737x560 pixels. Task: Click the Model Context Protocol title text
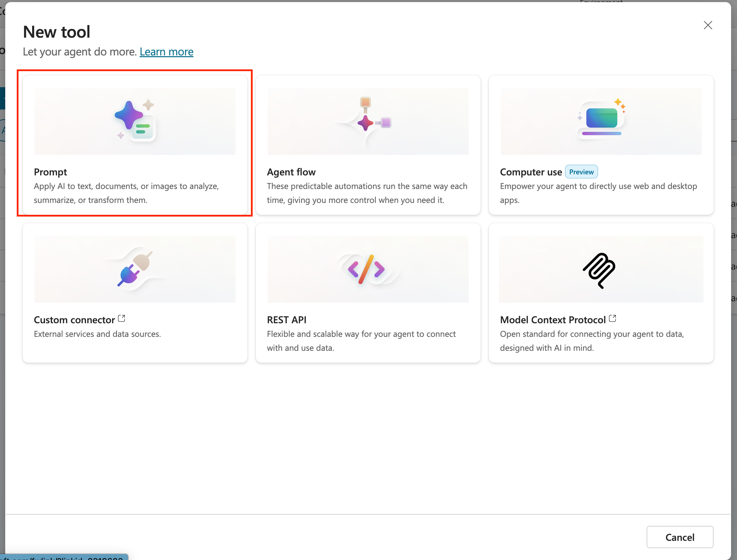point(553,320)
